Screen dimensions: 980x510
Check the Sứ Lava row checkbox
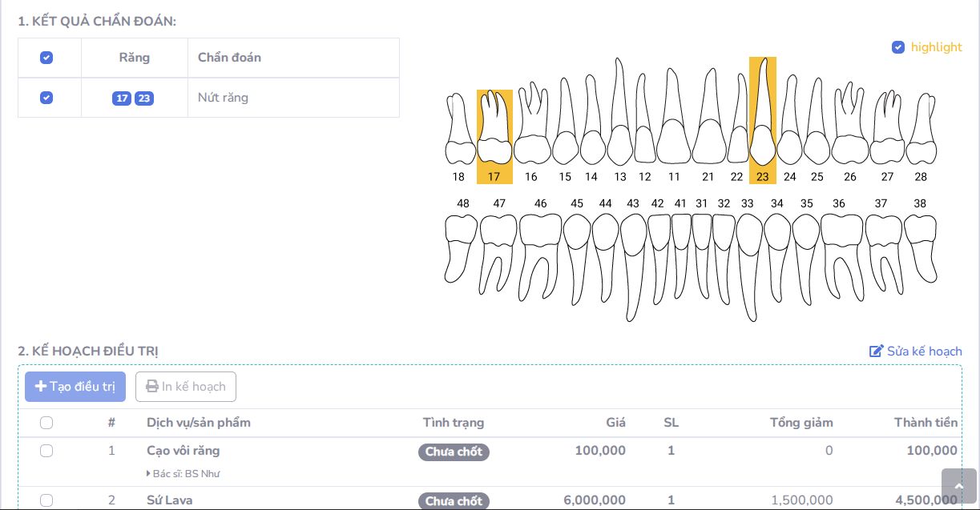pyautogui.click(x=46, y=500)
